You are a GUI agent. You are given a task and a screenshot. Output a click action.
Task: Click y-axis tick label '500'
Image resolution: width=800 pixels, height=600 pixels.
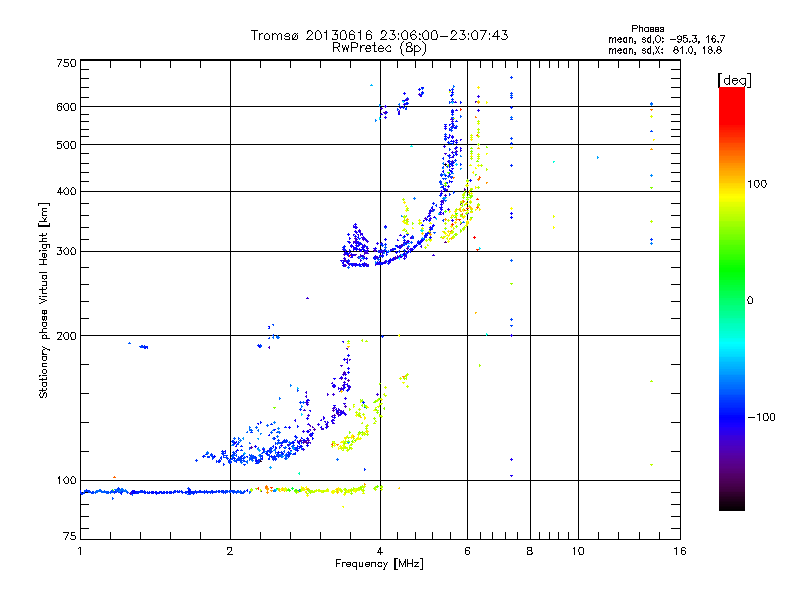[x=66, y=145]
